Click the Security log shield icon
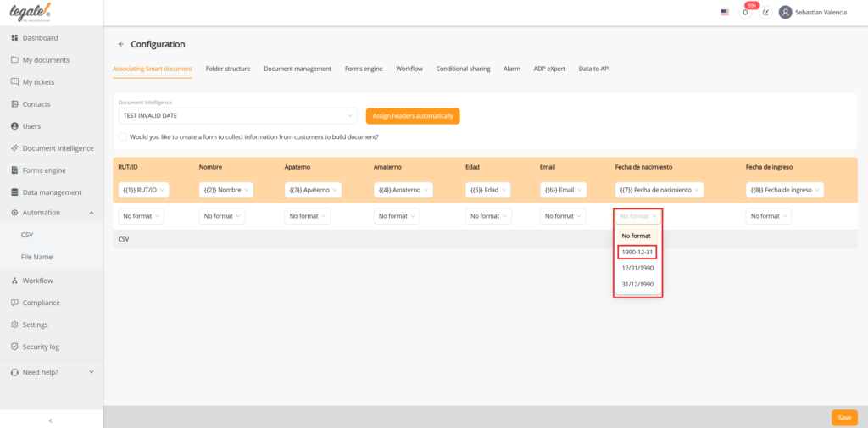 coord(15,347)
